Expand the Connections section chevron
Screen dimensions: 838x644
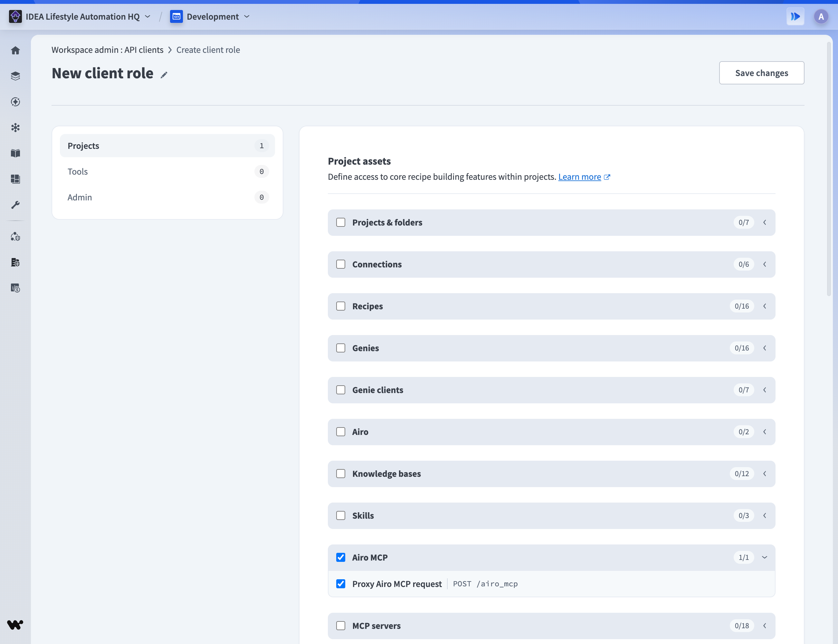[765, 264]
